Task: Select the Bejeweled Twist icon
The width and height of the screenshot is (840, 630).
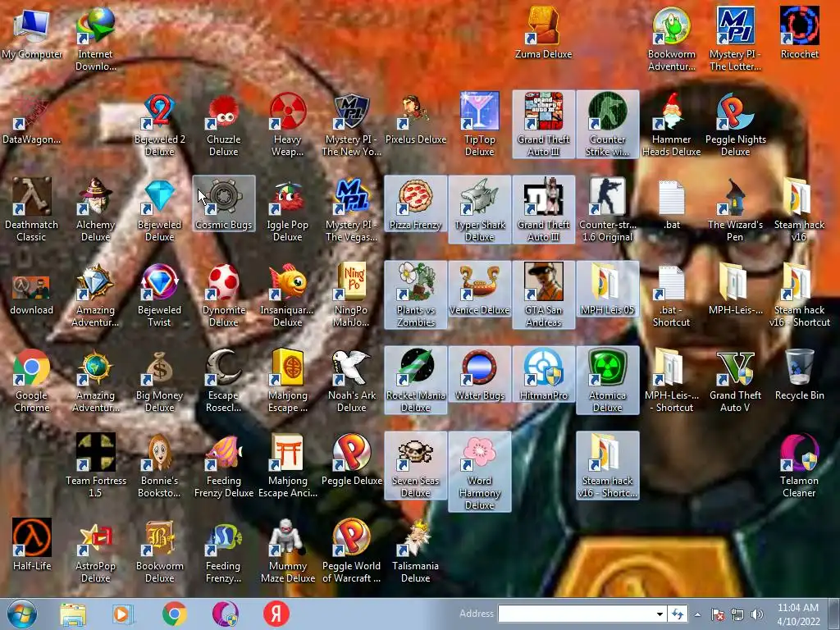Action: tap(160, 294)
